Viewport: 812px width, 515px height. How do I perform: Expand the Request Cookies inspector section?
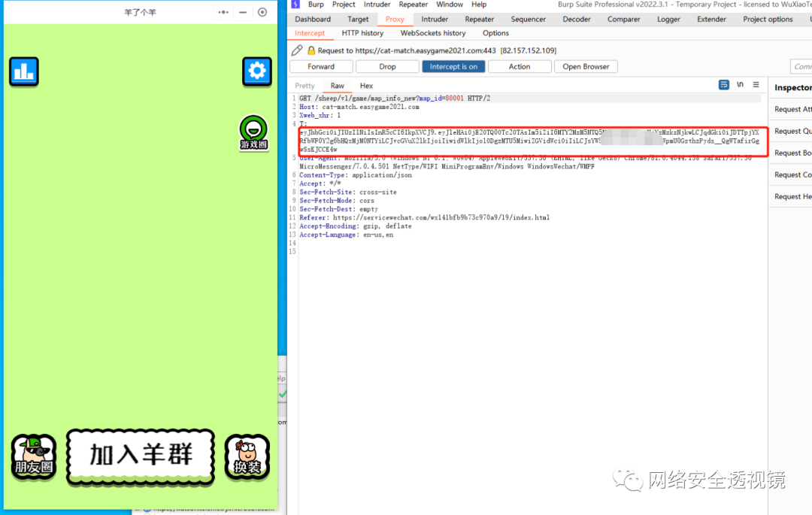791,174
